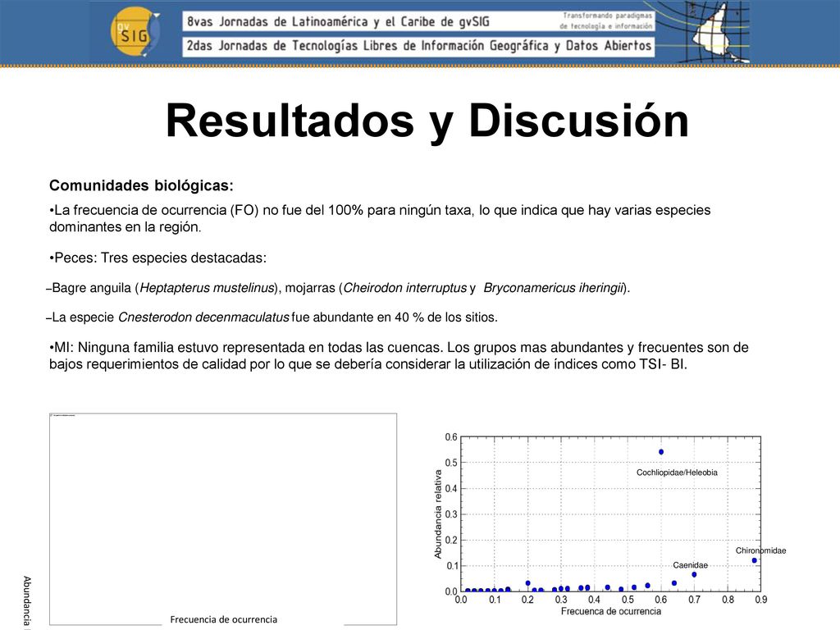The height and width of the screenshot is (630, 840).
Task: Select the '2das Jornadas de Tecnologías Libres' line
Action: point(419,46)
